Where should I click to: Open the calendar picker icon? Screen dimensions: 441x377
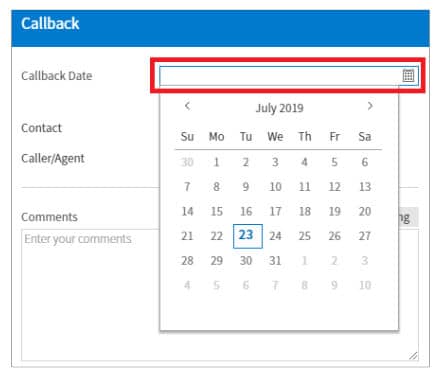pyautogui.click(x=408, y=76)
